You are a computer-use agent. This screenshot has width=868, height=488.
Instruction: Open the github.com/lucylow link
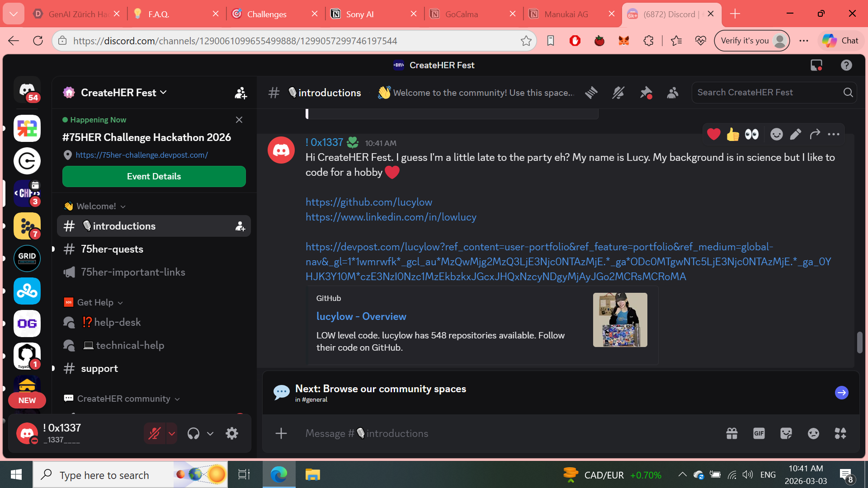368,202
